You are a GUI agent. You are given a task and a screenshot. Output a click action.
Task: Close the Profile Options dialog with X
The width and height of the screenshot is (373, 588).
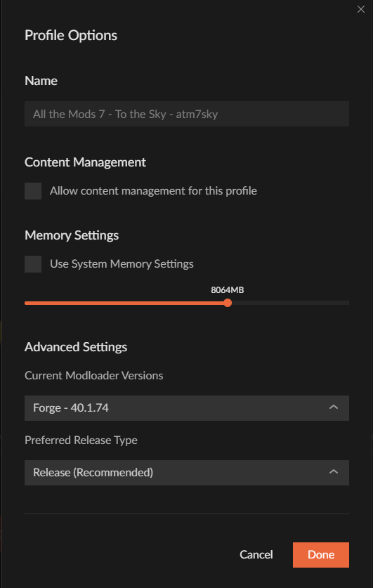pos(360,9)
